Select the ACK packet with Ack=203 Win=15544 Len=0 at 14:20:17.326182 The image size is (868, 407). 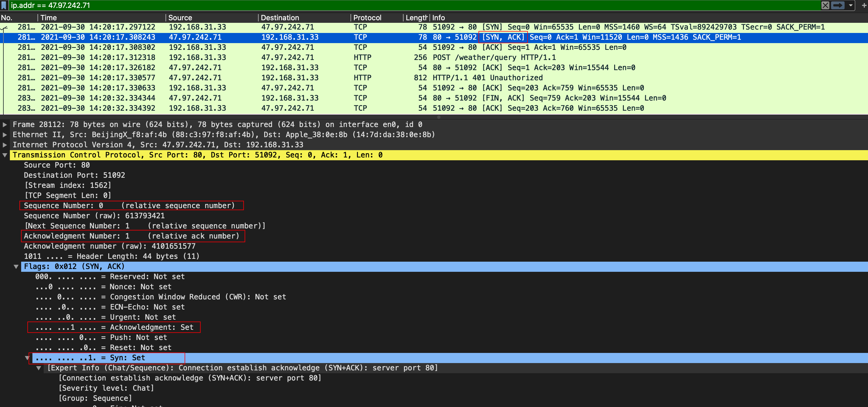434,68
